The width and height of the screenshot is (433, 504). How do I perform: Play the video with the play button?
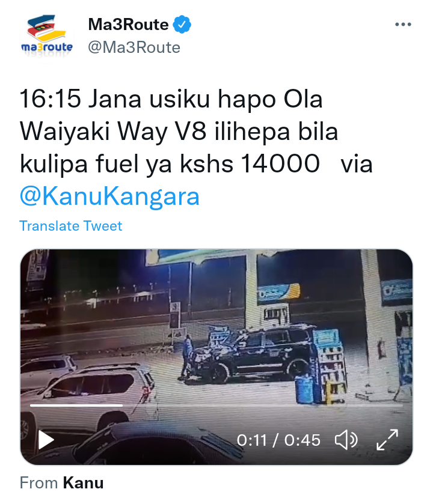46,440
